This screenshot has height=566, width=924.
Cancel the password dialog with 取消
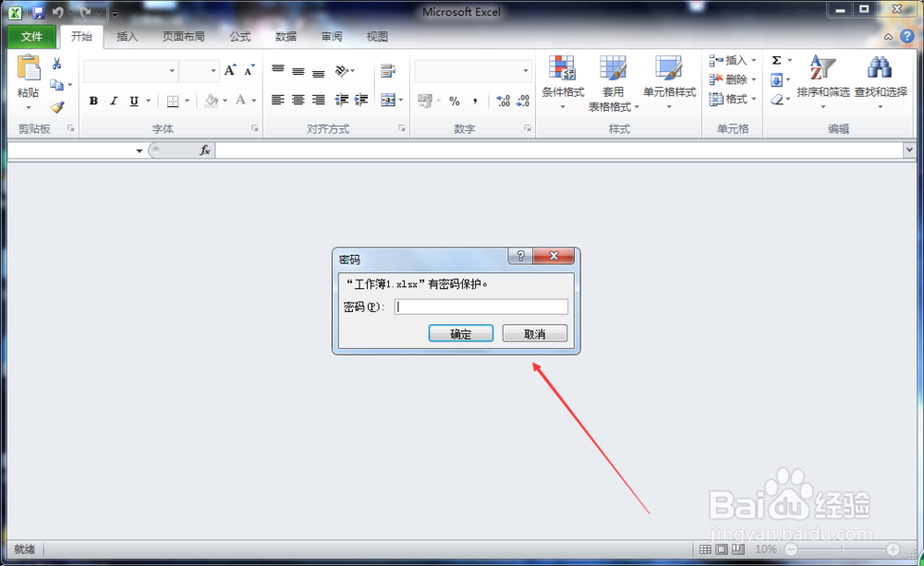tap(534, 334)
